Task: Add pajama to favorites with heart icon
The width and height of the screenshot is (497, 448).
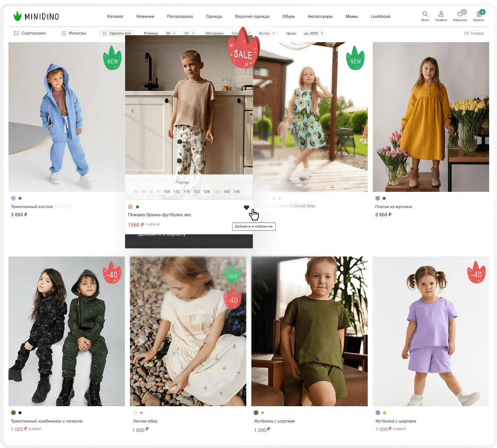Action: (246, 208)
